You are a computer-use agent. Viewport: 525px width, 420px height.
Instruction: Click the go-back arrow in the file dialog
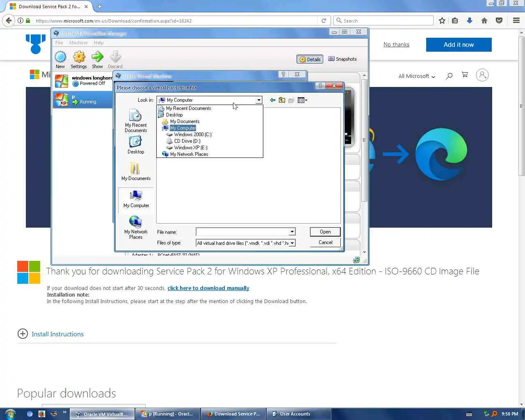coord(273,100)
